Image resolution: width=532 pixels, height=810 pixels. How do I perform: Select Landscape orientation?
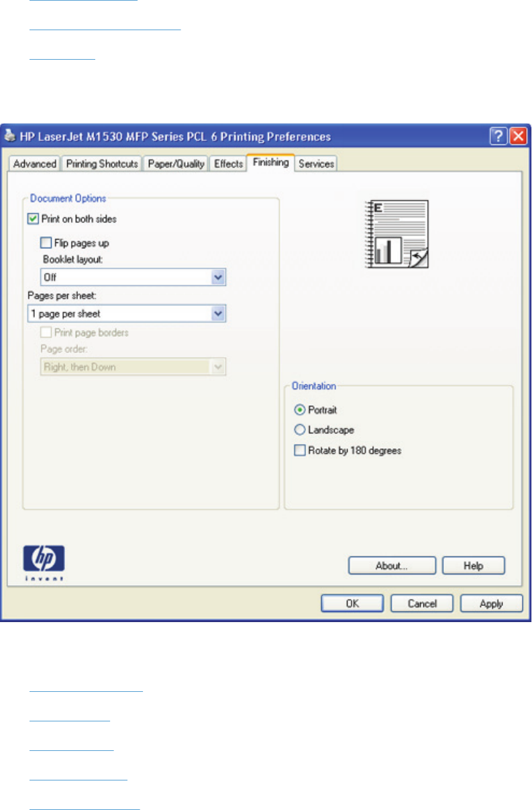(x=300, y=430)
